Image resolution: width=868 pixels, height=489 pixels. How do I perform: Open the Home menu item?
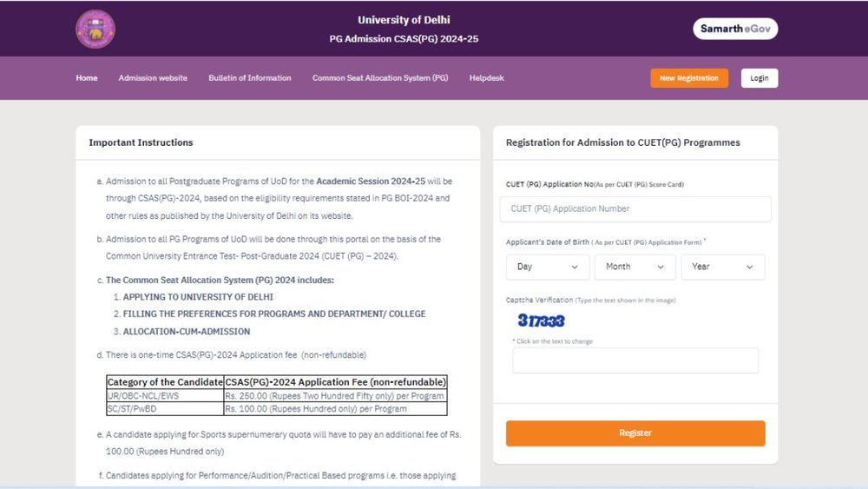pyautogui.click(x=86, y=78)
